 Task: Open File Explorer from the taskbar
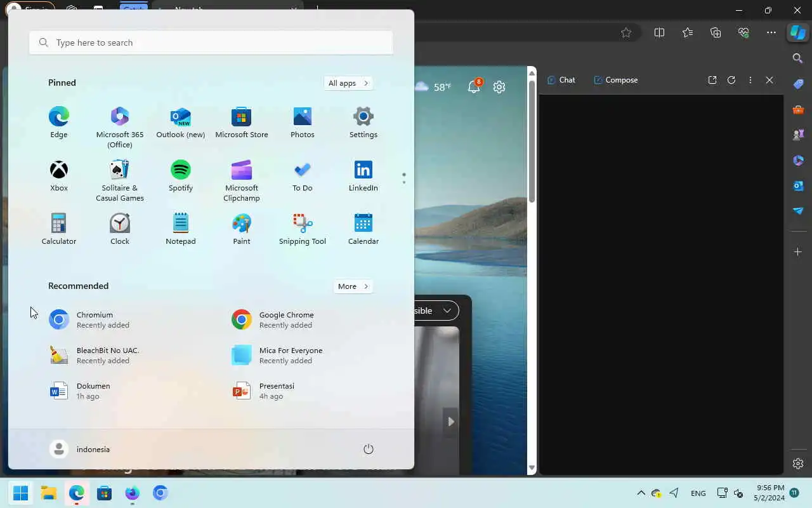click(49, 493)
